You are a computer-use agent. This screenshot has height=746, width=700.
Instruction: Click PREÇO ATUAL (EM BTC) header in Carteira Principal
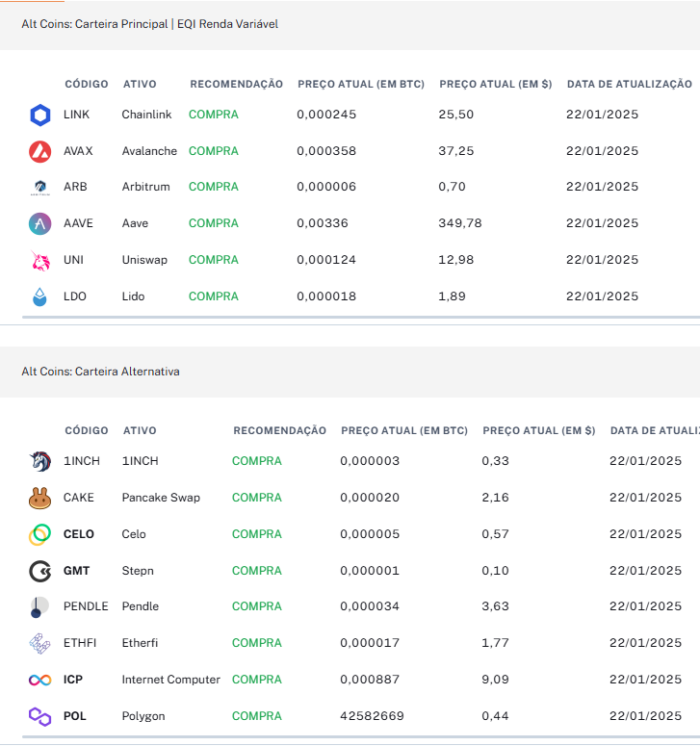click(361, 84)
